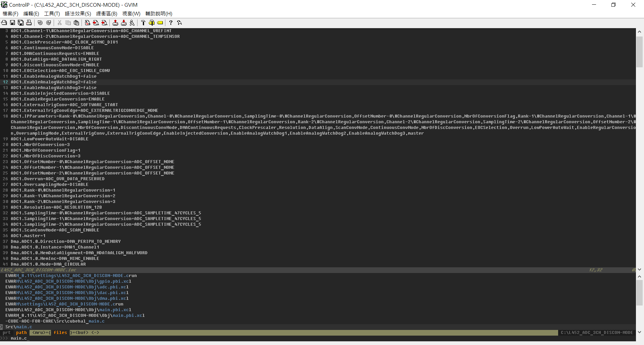Click the CtrlP list scrollbar thumb
Viewport: 644px width, 345px height.
pos(640,293)
